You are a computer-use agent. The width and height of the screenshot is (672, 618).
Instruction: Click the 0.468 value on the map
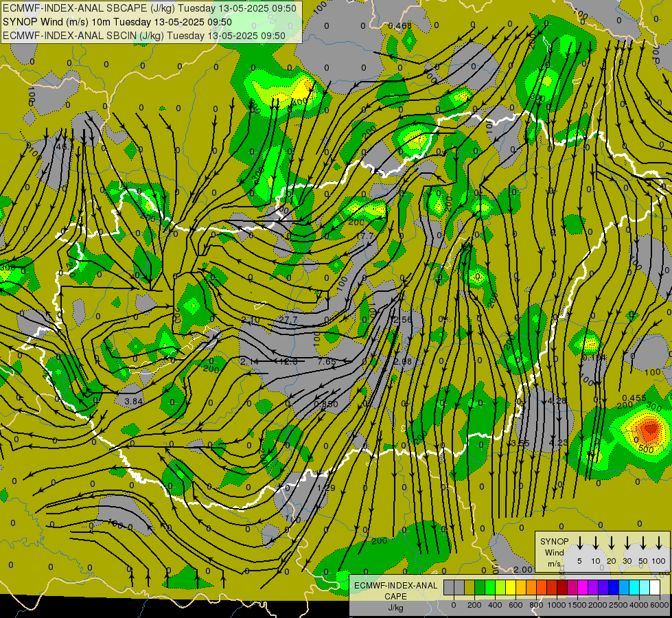(400, 26)
